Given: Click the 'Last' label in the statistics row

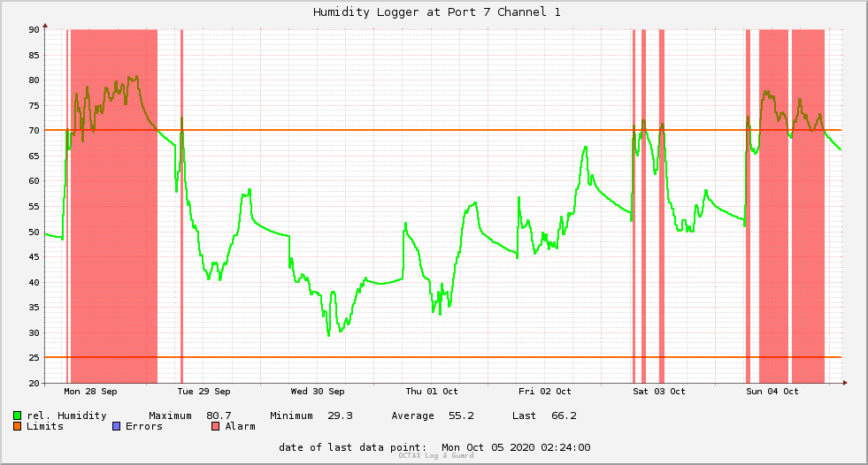Looking at the screenshot, I should pos(524,415).
